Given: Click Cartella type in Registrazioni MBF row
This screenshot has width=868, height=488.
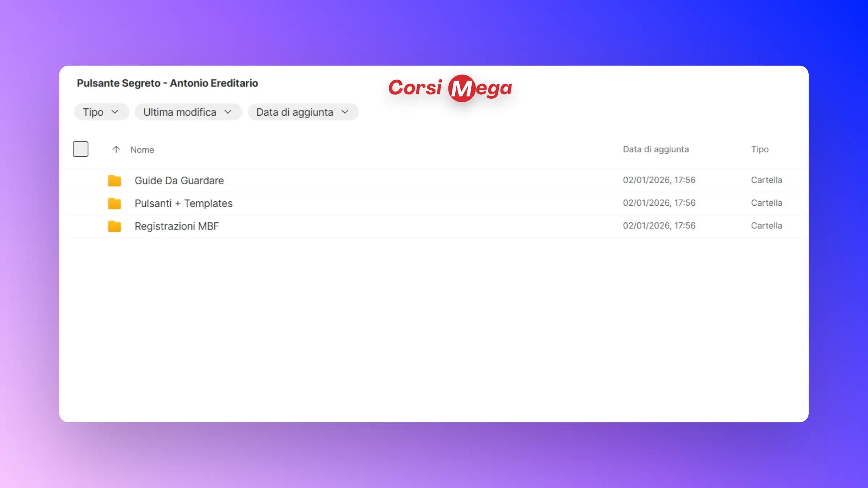Looking at the screenshot, I should tap(766, 226).
